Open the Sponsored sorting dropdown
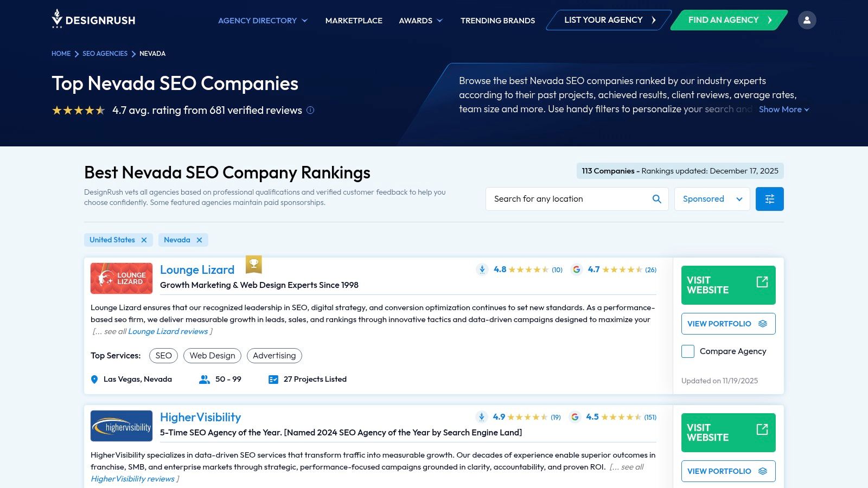The image size is (868, 488). (x=712, y=198)
